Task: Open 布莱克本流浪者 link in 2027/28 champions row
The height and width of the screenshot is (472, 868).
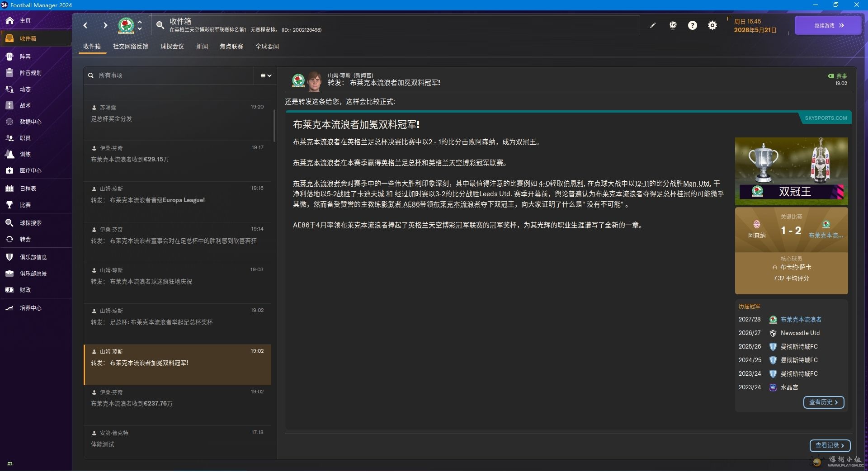Action: click(x=801, y=320)
